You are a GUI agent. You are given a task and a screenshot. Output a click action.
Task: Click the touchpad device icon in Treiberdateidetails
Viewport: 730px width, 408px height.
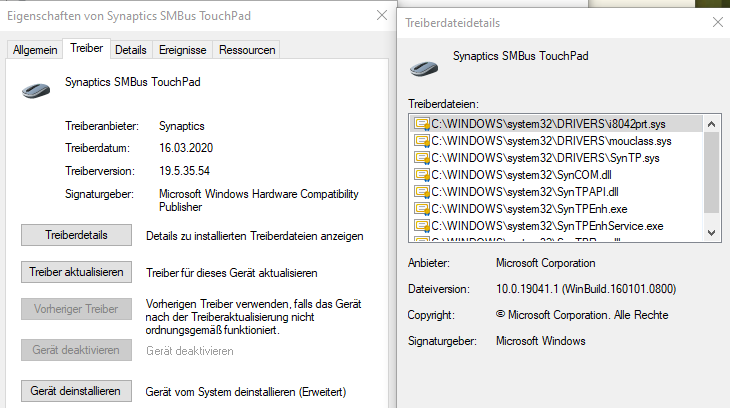(x=424, y=69)
